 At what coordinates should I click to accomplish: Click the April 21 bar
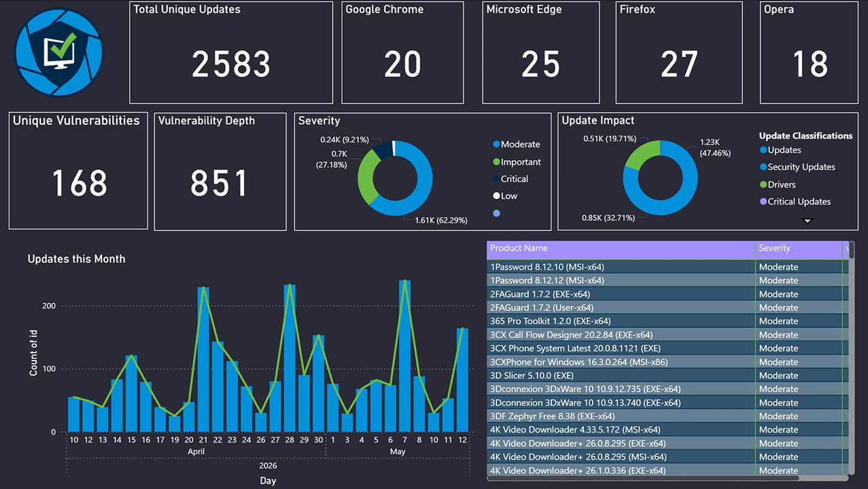(203, 359)
